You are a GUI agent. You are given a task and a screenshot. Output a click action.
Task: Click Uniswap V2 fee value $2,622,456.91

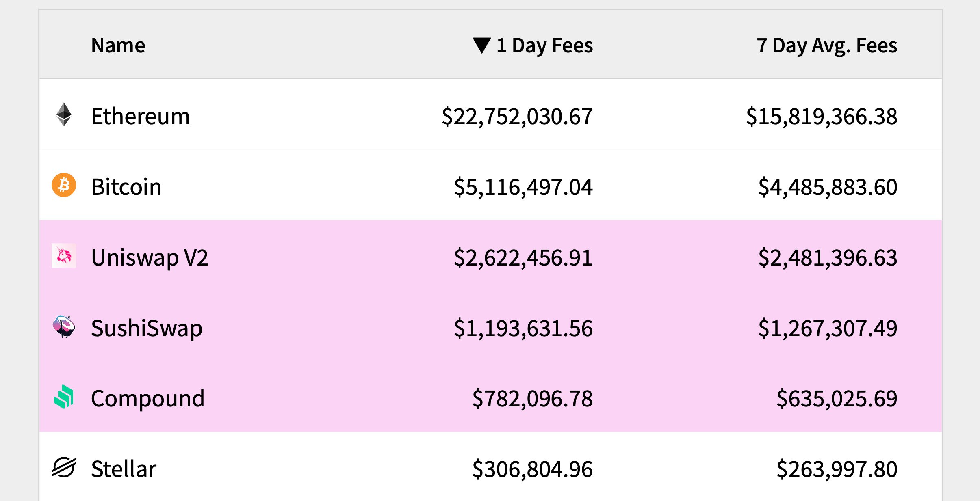(523, 258)
